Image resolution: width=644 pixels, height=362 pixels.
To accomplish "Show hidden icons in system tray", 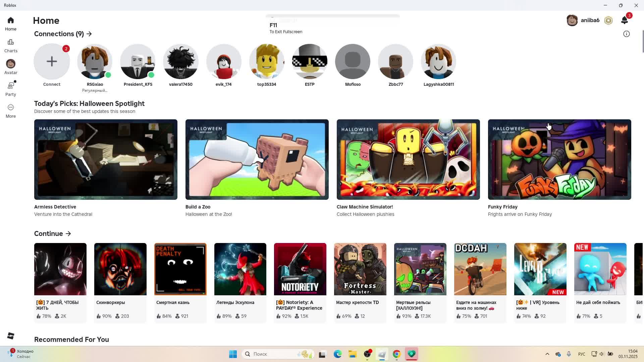I will [547, 354].
